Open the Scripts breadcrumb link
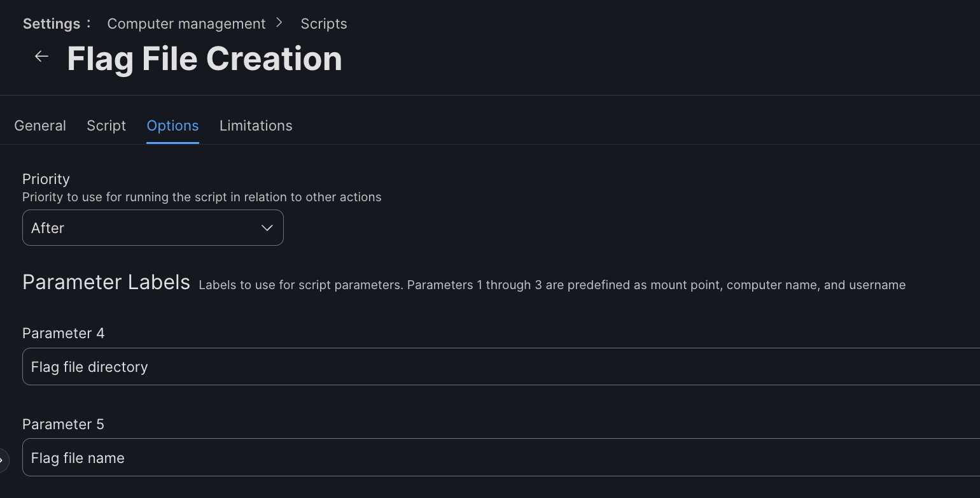This screenshot has width=980, height=498. tap(324, 24)
